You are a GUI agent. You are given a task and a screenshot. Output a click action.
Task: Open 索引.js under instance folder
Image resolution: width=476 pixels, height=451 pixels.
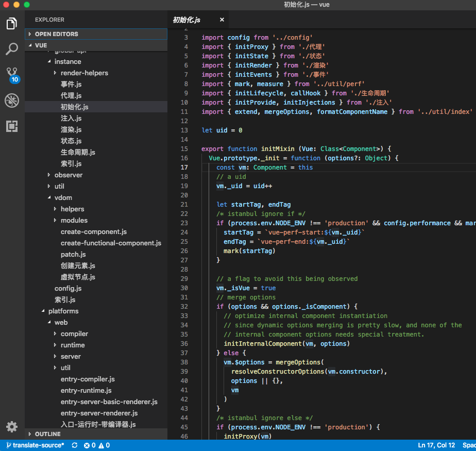(96, 164)
